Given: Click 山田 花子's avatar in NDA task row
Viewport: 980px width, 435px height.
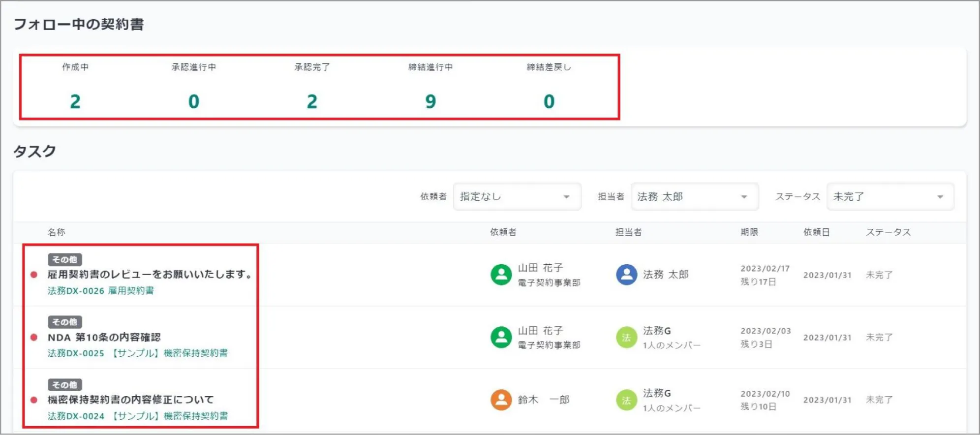Looking at the screenshot, I should 501,338.
